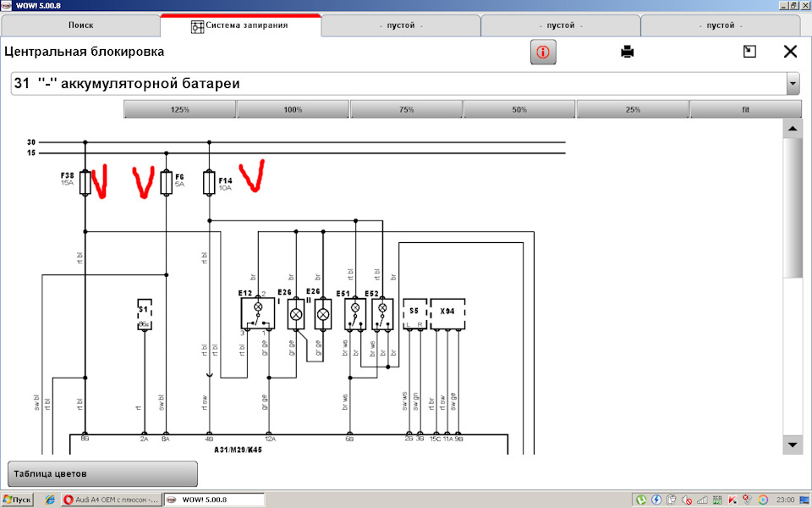Launch Internet Explorer from quick launch
This screenshot has height=508, width=812.
[49, 500]
